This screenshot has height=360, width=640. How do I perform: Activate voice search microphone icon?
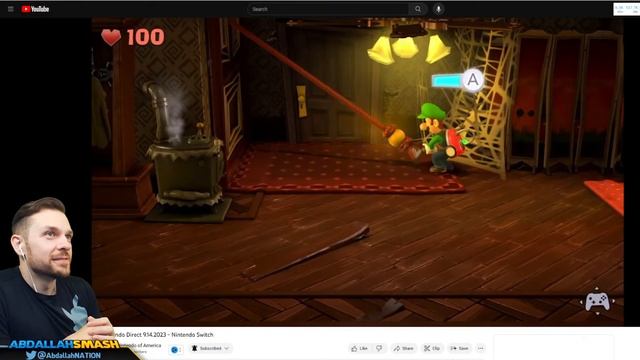[438, 9]
